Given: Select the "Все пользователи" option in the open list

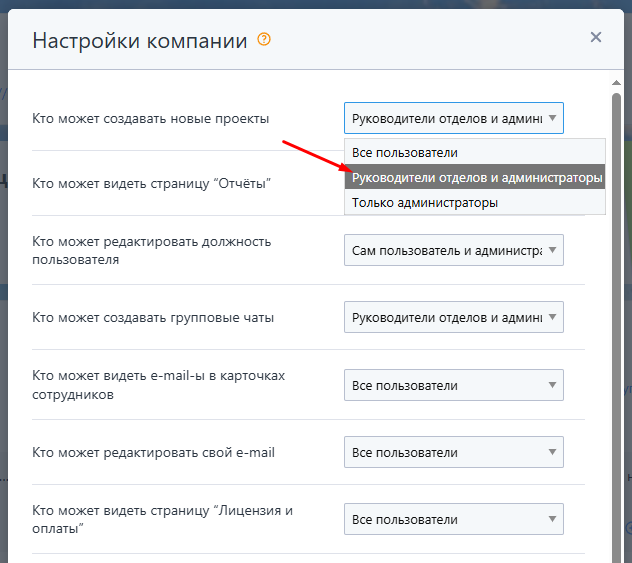Looking at the screenshot, I should (405, 152).
